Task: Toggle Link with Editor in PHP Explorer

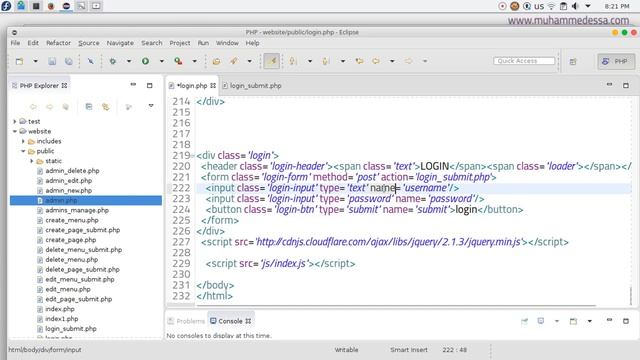Action: (x=106, y=107)
